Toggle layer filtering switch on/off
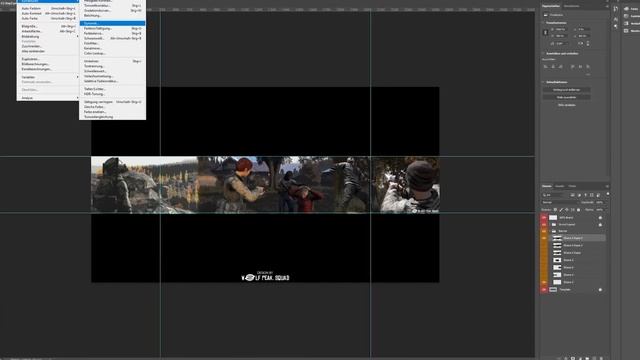Image resolution: width=640 pixels, height=360 pixels. tap(608, 194)
